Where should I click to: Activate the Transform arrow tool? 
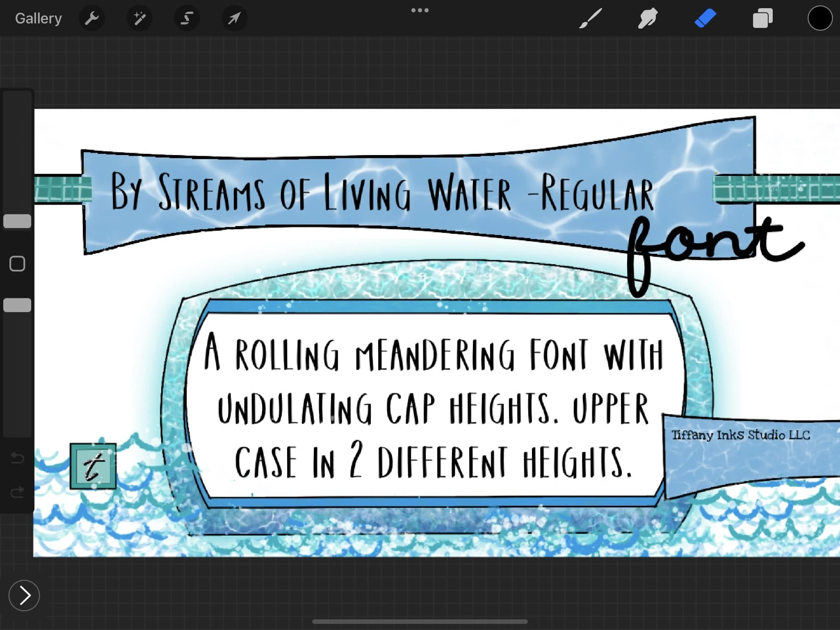coord(234,18)
